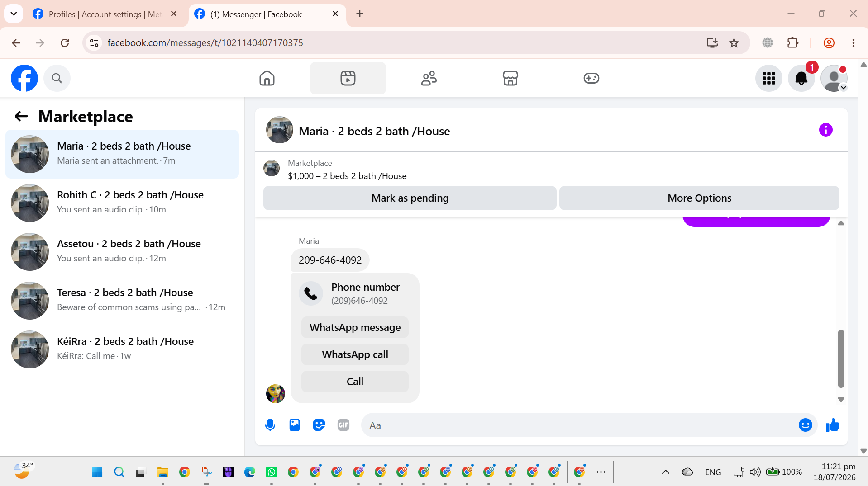The image size is (868, 486).
Task: Open the Facebook logo home link
Action: 24,78
